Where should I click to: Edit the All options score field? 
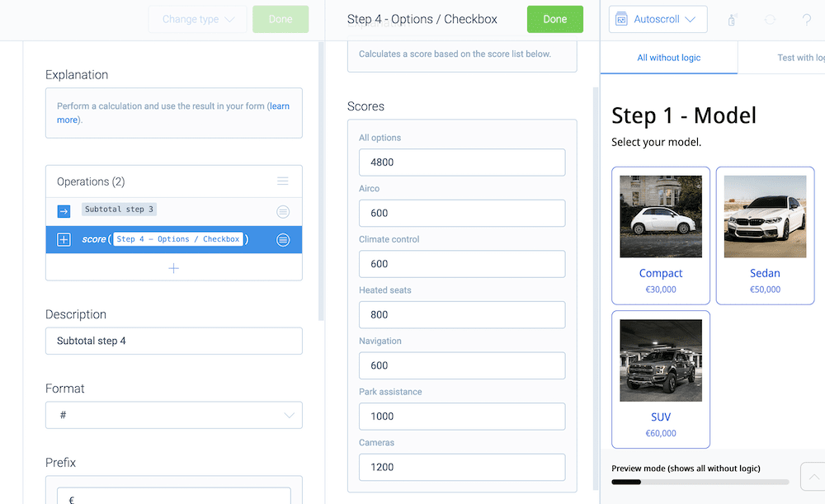coord(462,163)
